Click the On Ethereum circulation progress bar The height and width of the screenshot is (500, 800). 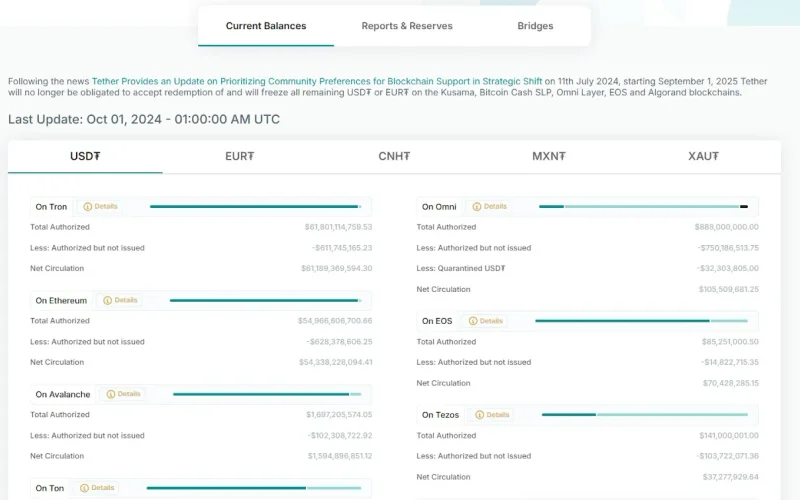pos(265,301)
